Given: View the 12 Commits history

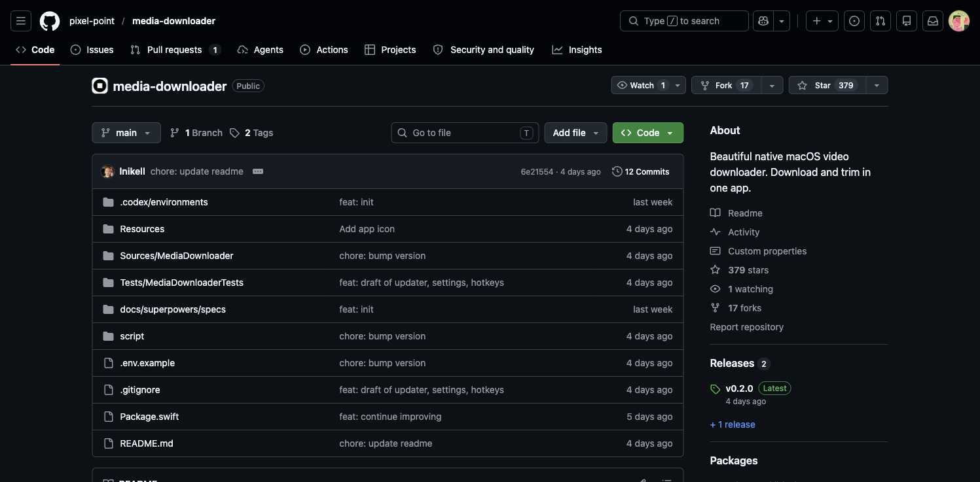Looking at the screenshot, I should tap(641, 171).
